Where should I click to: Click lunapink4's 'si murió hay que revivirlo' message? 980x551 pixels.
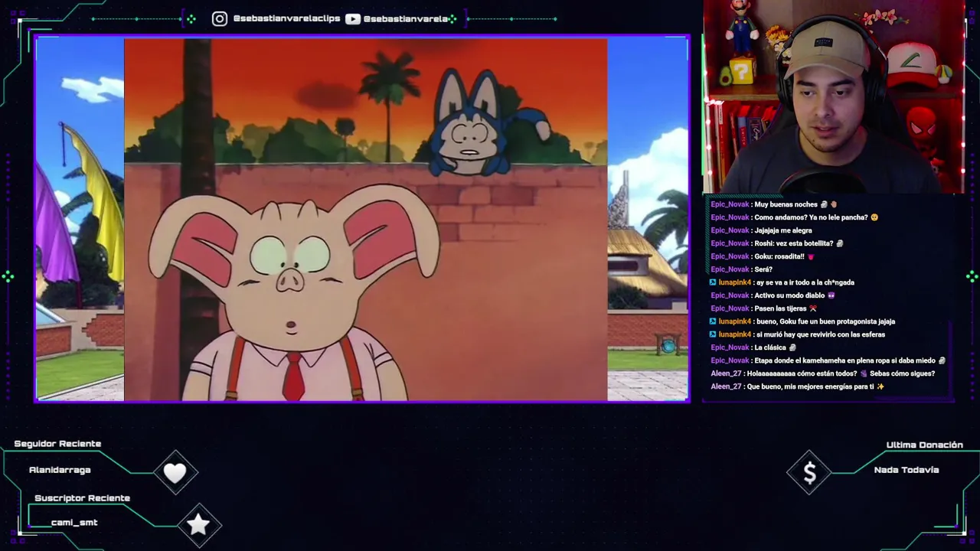pos(797,334)
